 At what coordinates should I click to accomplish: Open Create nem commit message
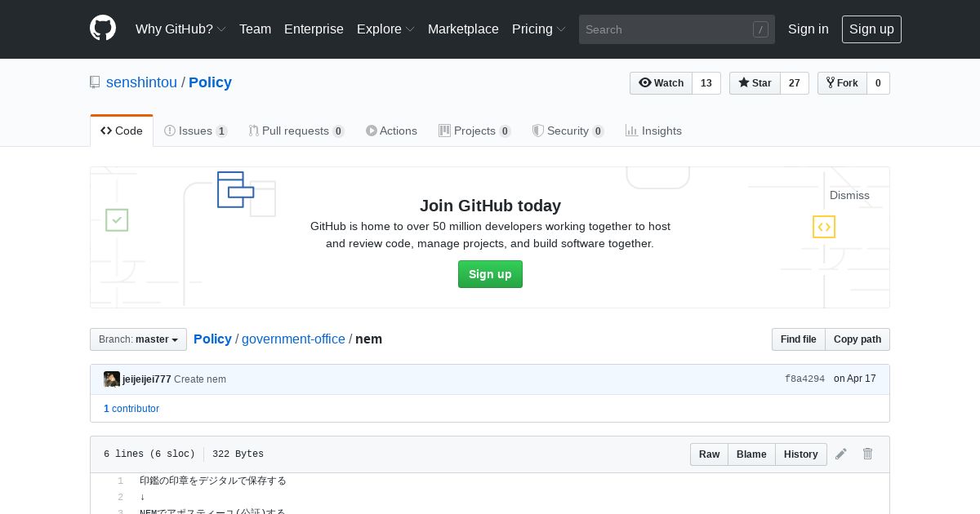pos(200,379)
